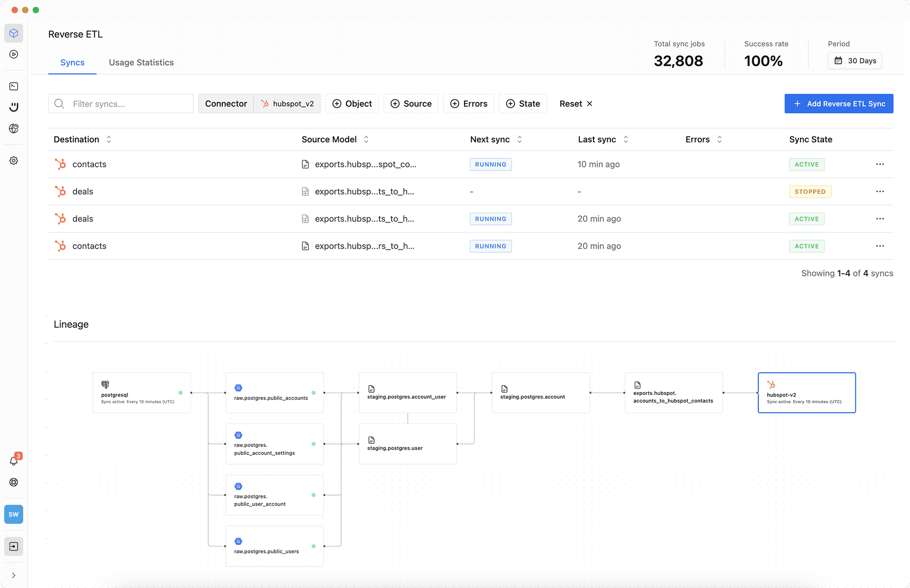Screen dimensions: 910x588
Task: Select staging.postgres.account_user lineage node
Action: [x=408, y=393]
